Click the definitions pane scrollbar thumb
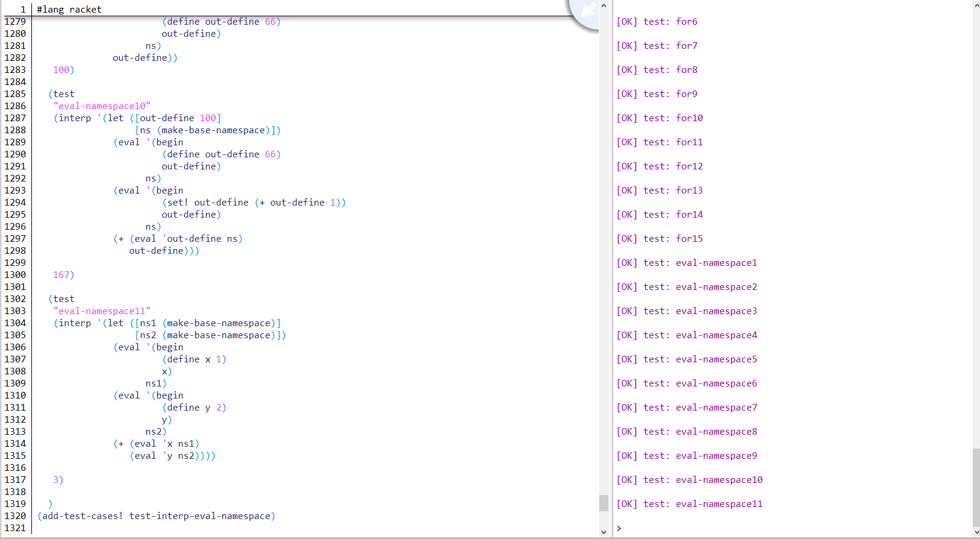980x539 pixels. [x=603, y=503]
